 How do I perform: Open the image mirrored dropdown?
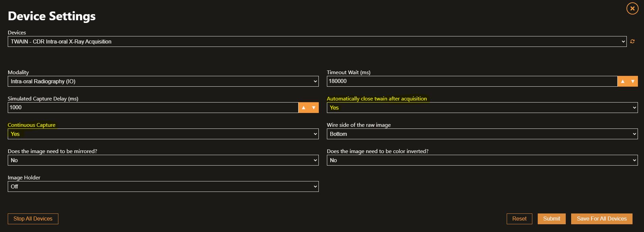point(163,160)
